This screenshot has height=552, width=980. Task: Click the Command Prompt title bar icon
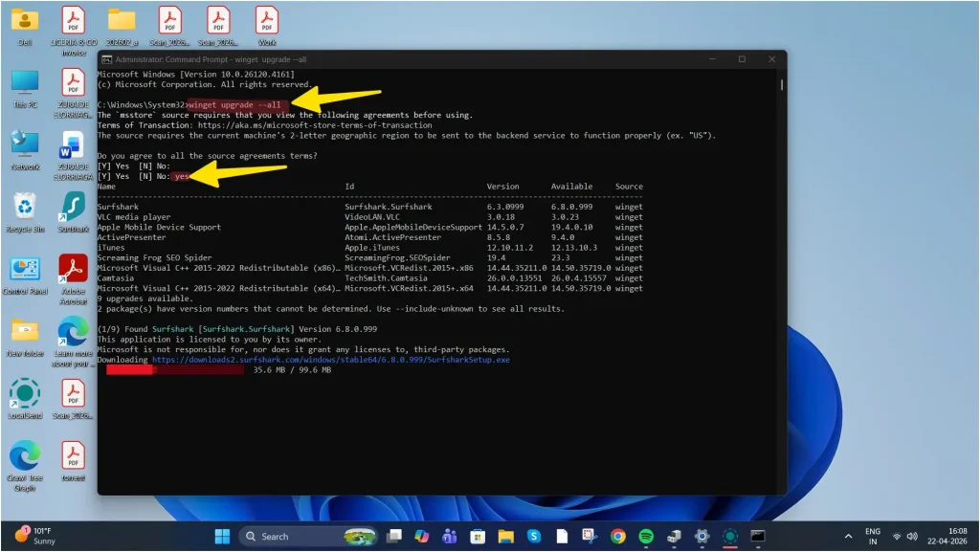point(107,59)
